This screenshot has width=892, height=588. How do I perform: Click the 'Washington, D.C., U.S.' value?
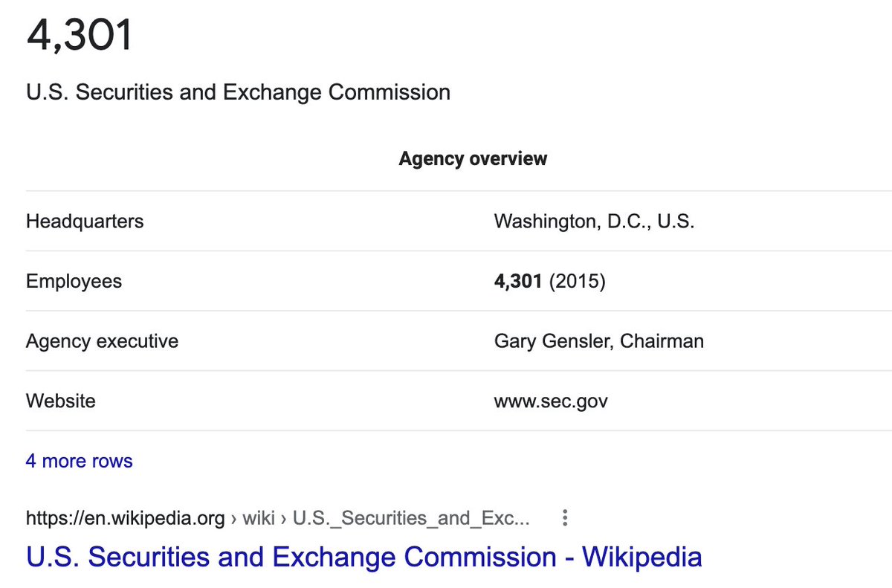coord(595,222)
